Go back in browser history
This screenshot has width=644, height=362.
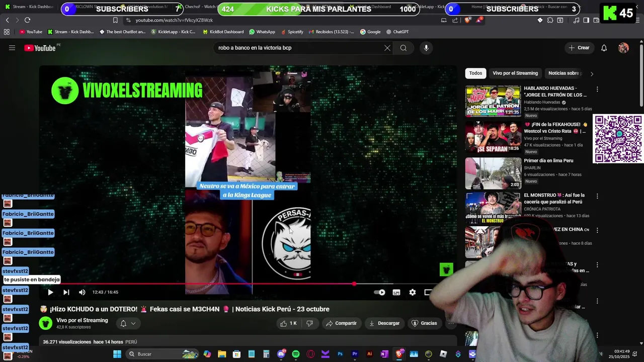point(7,20)
